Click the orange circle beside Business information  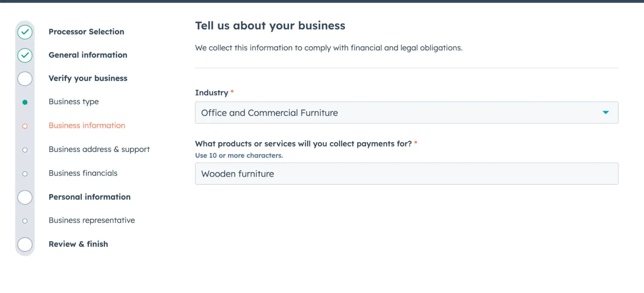coord(25,126)
